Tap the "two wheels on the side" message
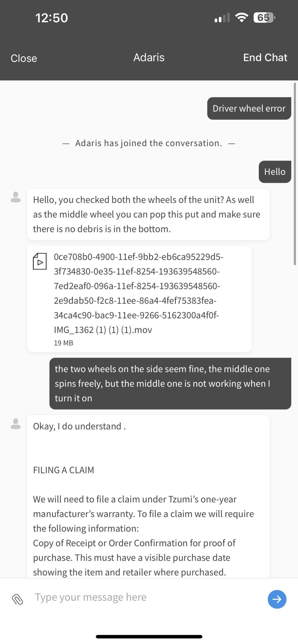Screen dimensions: 298x644 pyautogui.click(x=170, y=383)
